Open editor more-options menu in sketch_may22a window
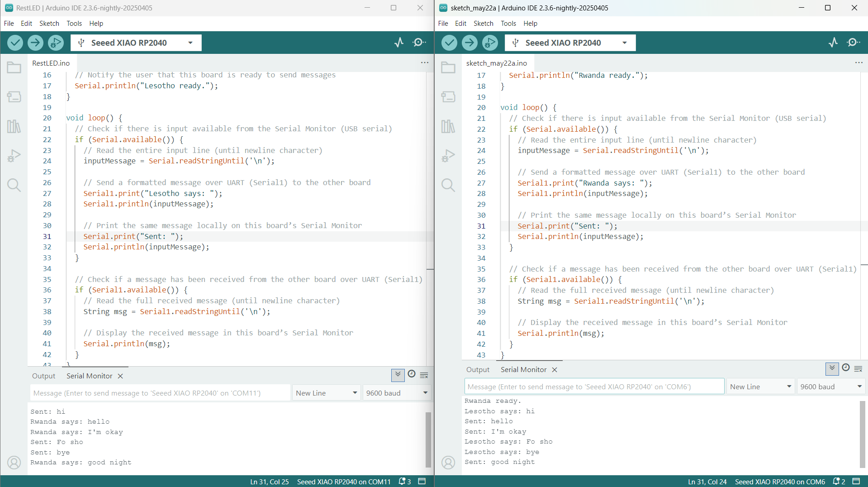 click(859, 63)
